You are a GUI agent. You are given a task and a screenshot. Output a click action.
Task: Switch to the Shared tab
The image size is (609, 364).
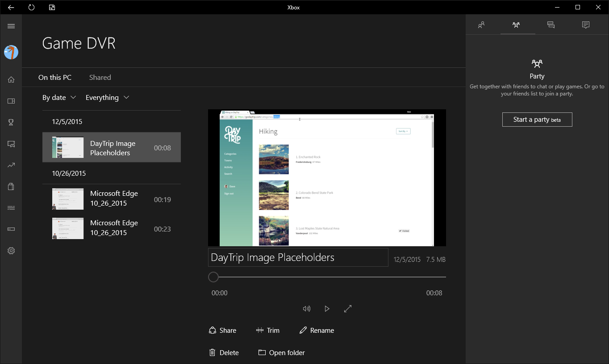coord(100,78)
